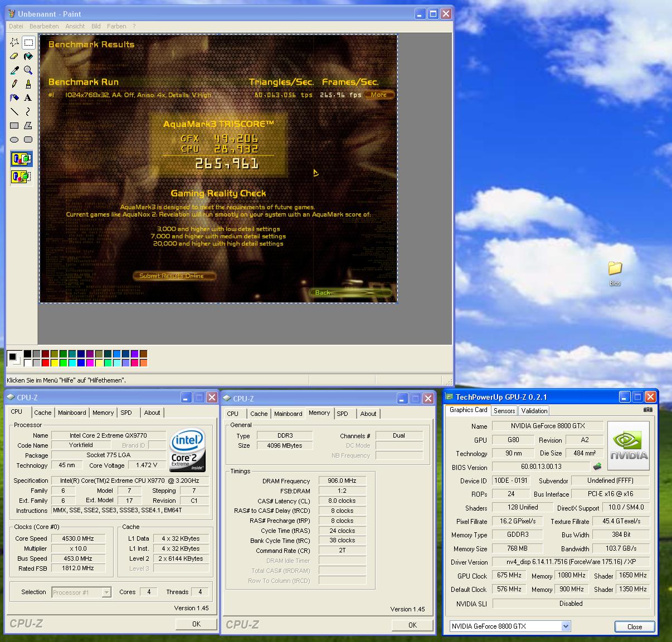Click the Core Speed value 4530.0 MHz
This screenshot has width=672, height=642.
coord(78,538)
